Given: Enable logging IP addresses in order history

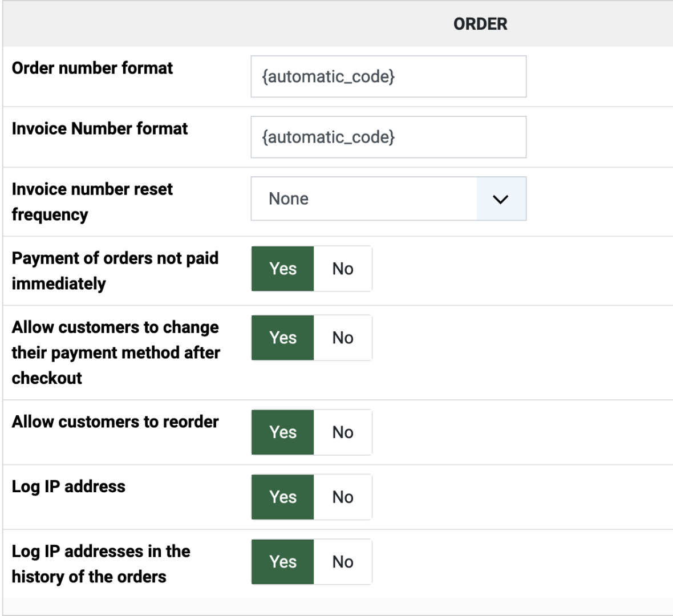Looking at the screenshot, I should point(283,562).
